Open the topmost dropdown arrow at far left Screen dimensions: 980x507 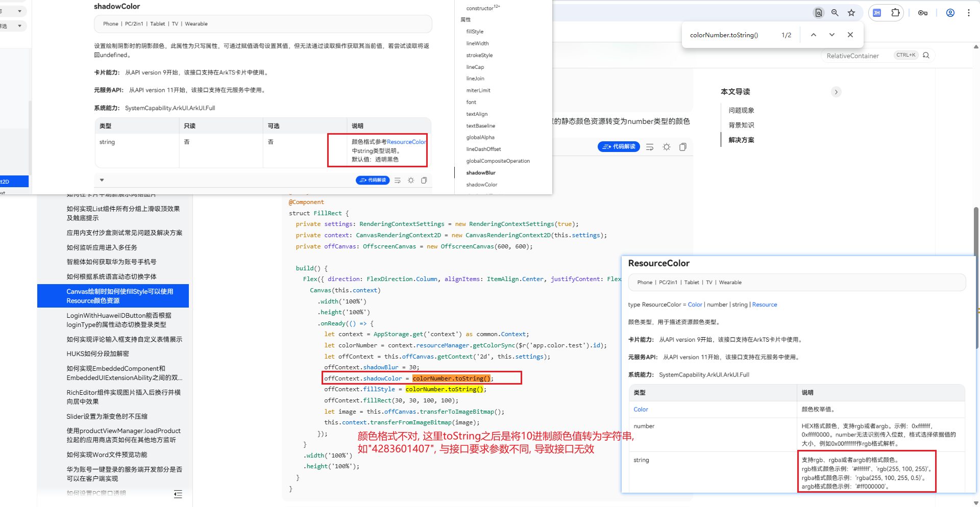pos(20,11)
